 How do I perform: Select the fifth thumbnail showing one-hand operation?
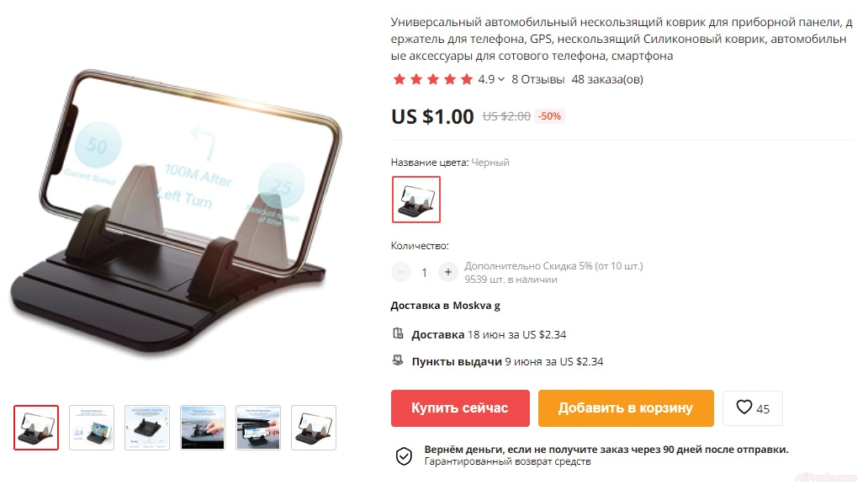point(258,428)
